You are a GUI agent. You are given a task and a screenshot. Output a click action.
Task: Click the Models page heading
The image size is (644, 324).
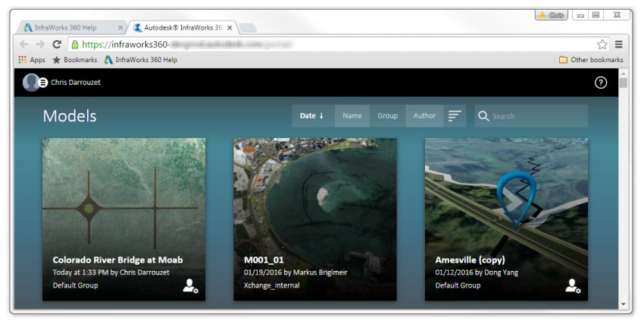pos(70,116)
